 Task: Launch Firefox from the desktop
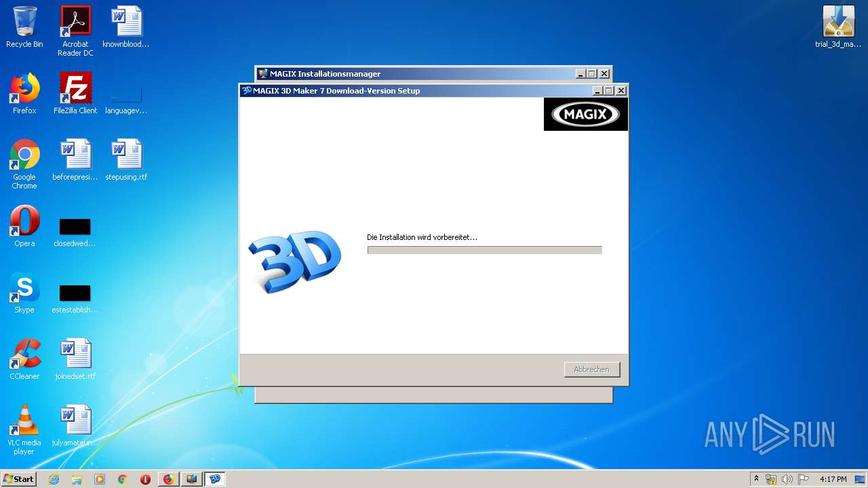pos(24,94)
